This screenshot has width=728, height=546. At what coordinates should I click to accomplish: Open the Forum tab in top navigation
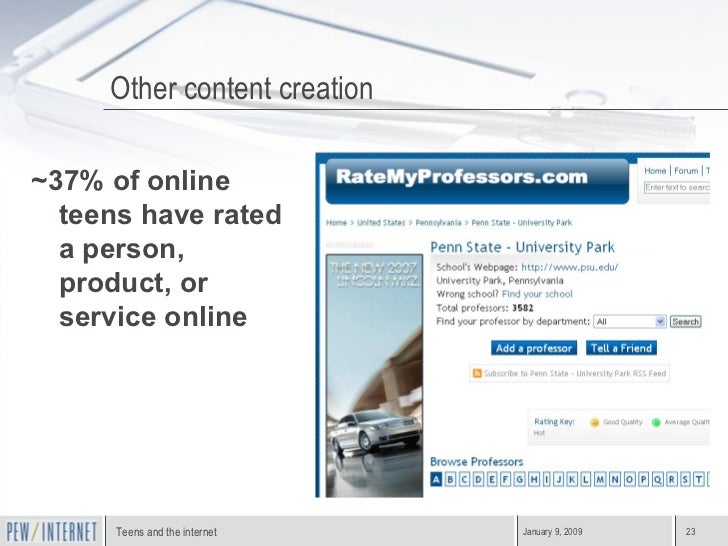[x=686, y=171]
